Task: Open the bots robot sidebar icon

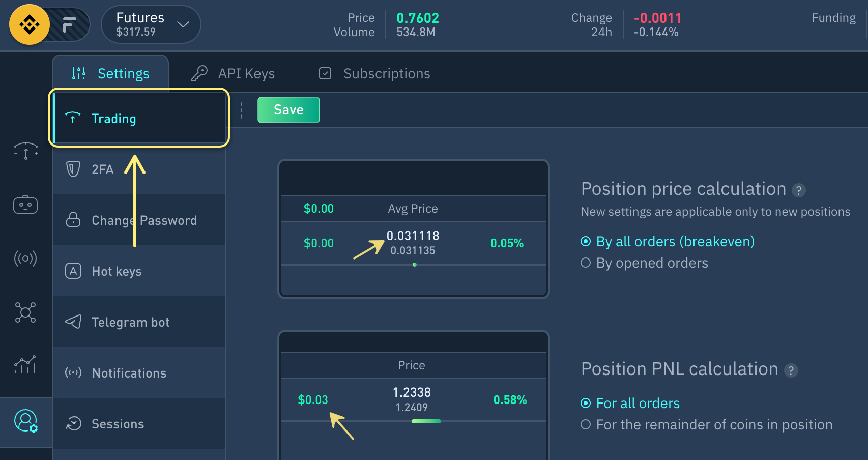Action: (25, 205)
